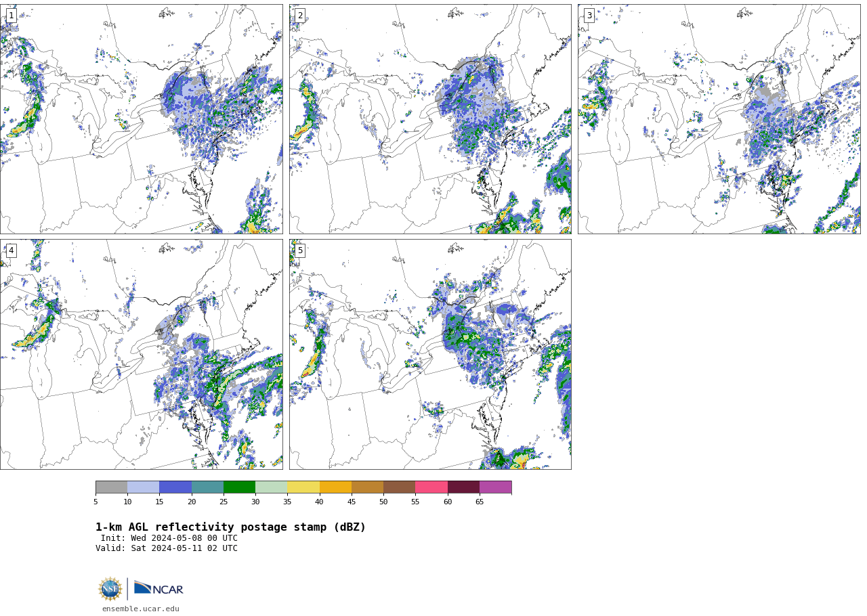
Task: Select the maroon 60-65 dBZ swatch
Action: pos(463,487)
